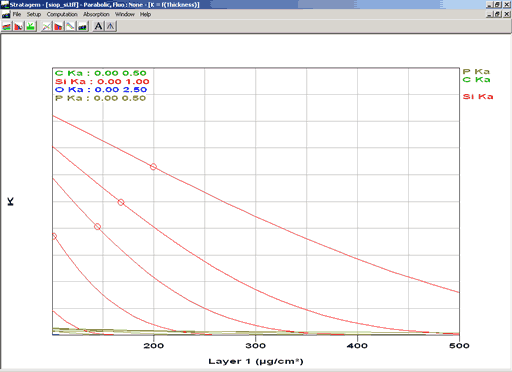Click the circle marker at the plot's left border
Screen dimensions: 512x372
click(54, 236)
